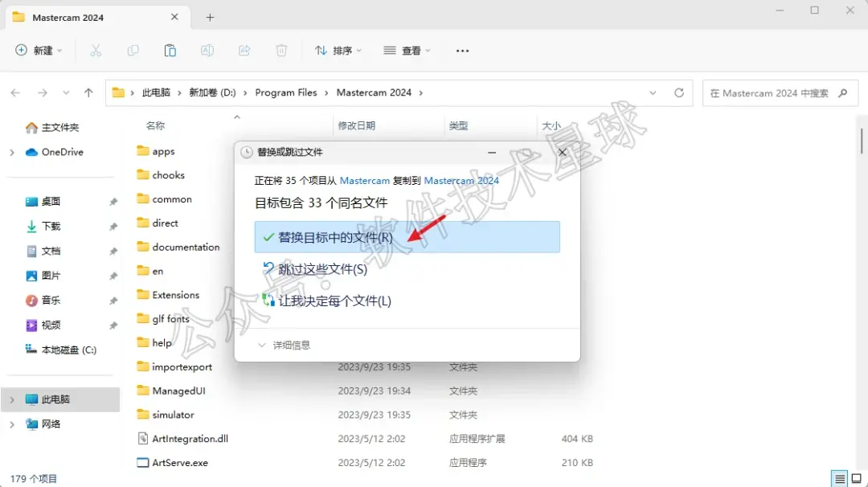
Task: Click 此电脑 in the address bar
Action: click(156, 92)
